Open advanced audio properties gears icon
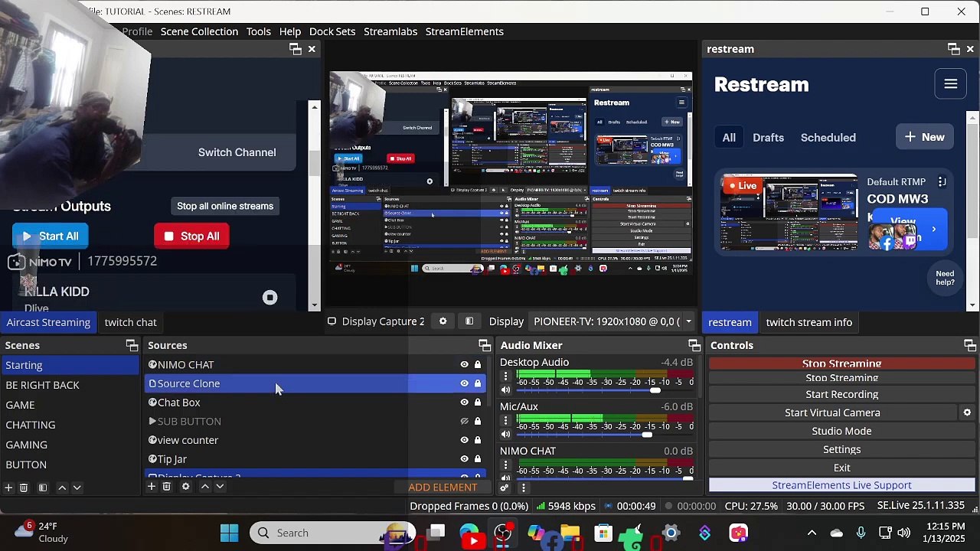Image resolution: width=980 pixels, height=551 pixels. click(505, 487)
